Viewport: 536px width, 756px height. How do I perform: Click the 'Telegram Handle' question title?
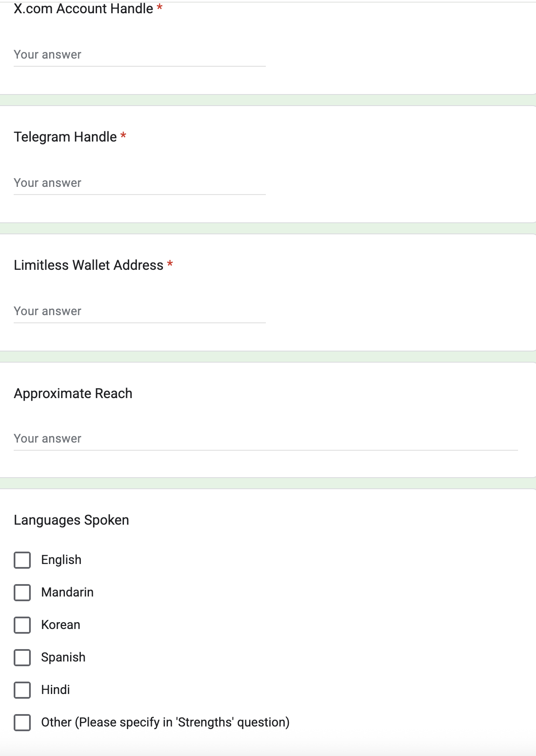point(65,137)
